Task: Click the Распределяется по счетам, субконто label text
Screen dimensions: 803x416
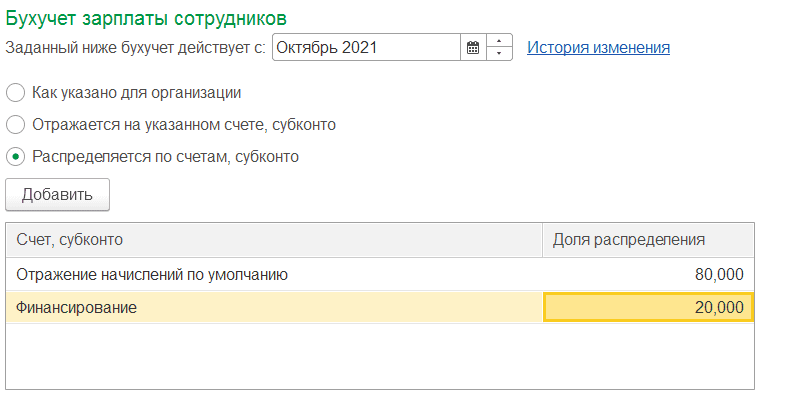Action: click(165, 156)
